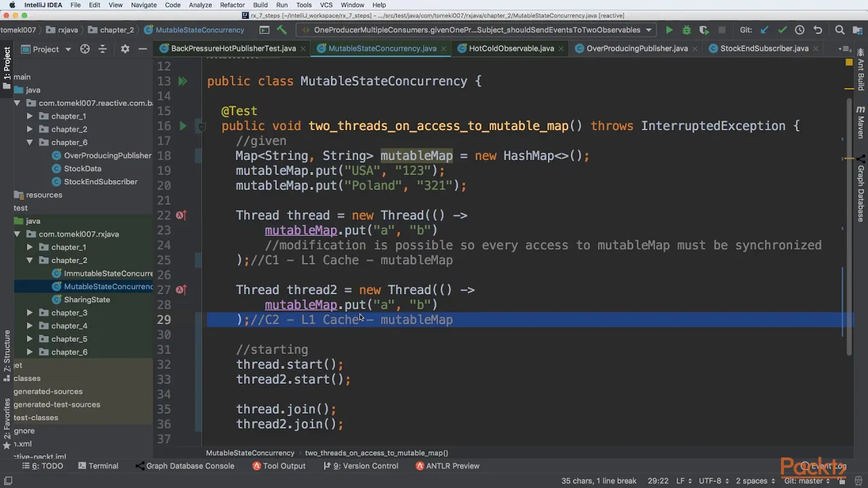Revert changes with the undo arrow icon
868x488 pixels.
pyautogui.click(x=818, y=30)
